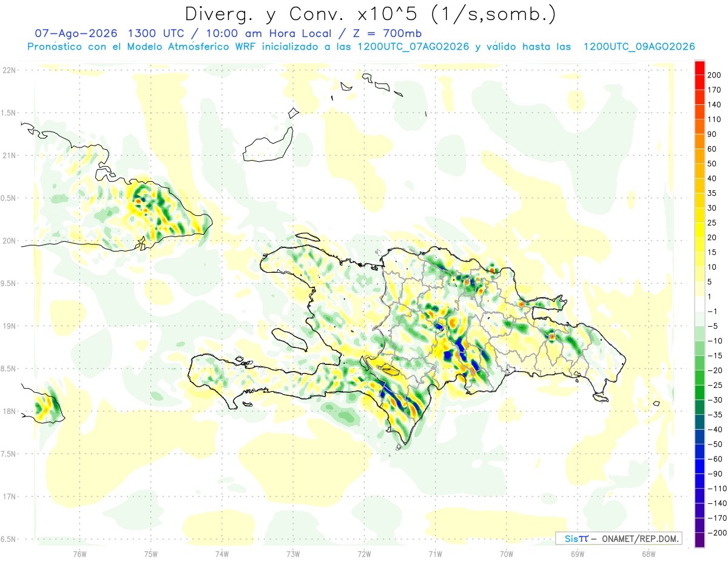The height and width of the screenshot is (562, 728).
Task: Click the '0.5N' latitude label
Action: tap(9, 198)
